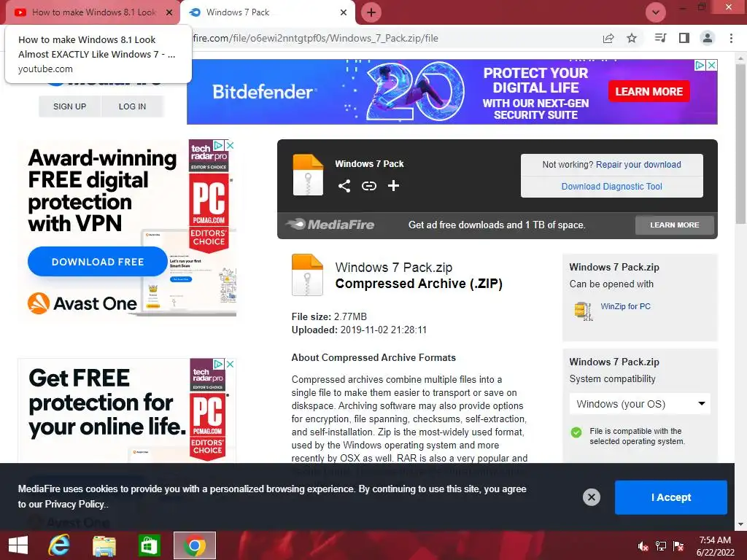Click MediaFire logo in dark bar
The width and height of the screenshot is (747, 560).
330,225
